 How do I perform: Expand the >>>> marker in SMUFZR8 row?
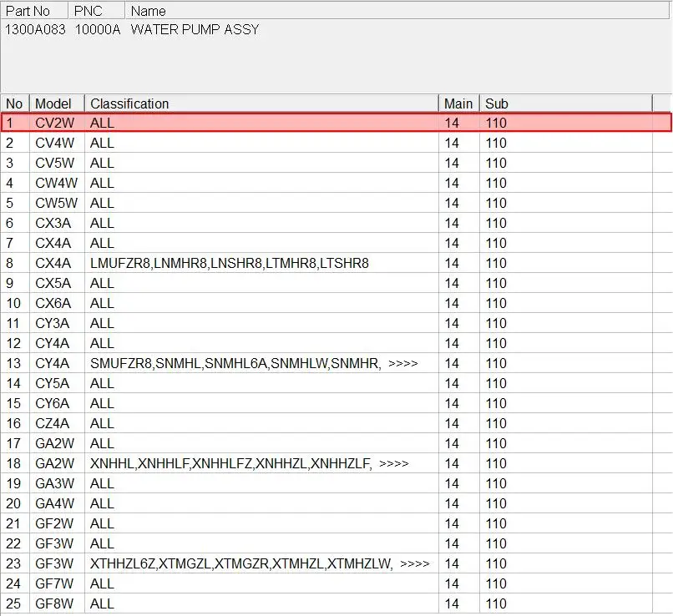point(402,363)
